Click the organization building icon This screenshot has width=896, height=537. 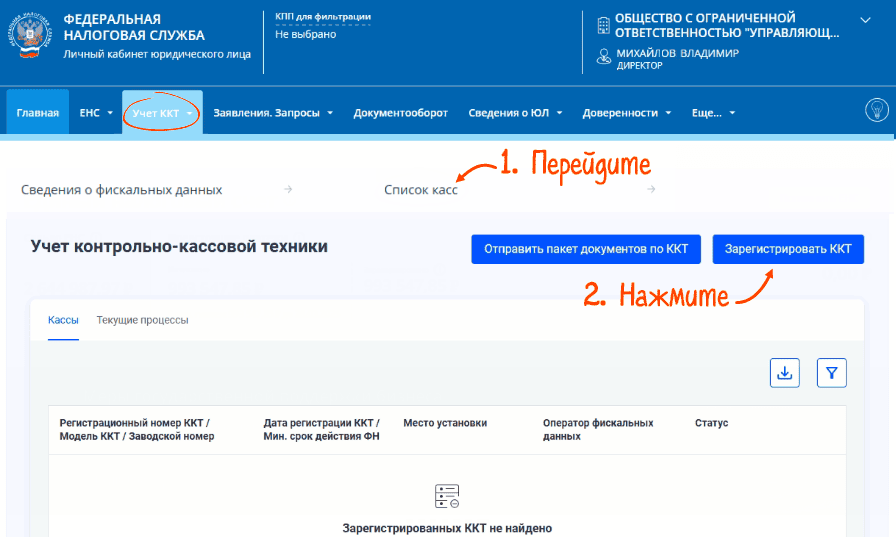click(602, 24)
